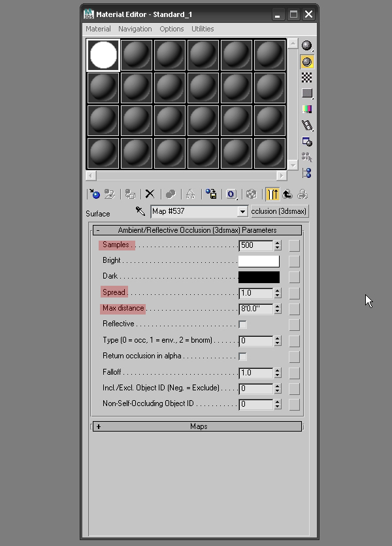
Task: Click the occlusion (3dsmax) map type button
Action: point(279,211)
